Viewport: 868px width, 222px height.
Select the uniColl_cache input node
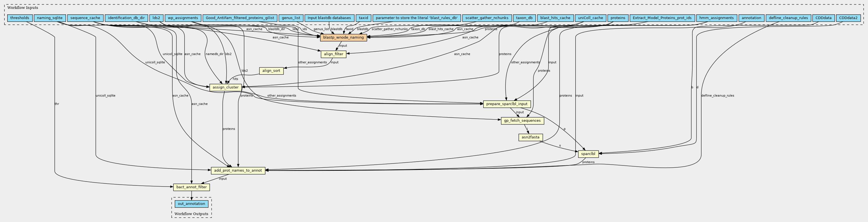[591, 18]
